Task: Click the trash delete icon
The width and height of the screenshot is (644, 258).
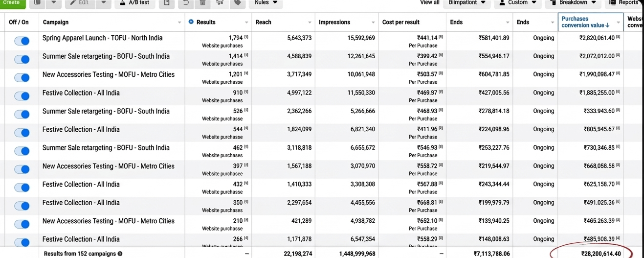Action: coord(202,3)
